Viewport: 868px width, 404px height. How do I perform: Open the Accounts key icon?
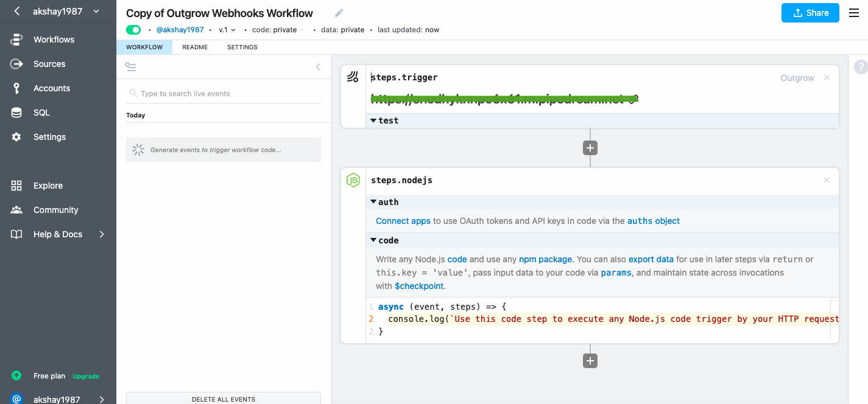point(16,88)
